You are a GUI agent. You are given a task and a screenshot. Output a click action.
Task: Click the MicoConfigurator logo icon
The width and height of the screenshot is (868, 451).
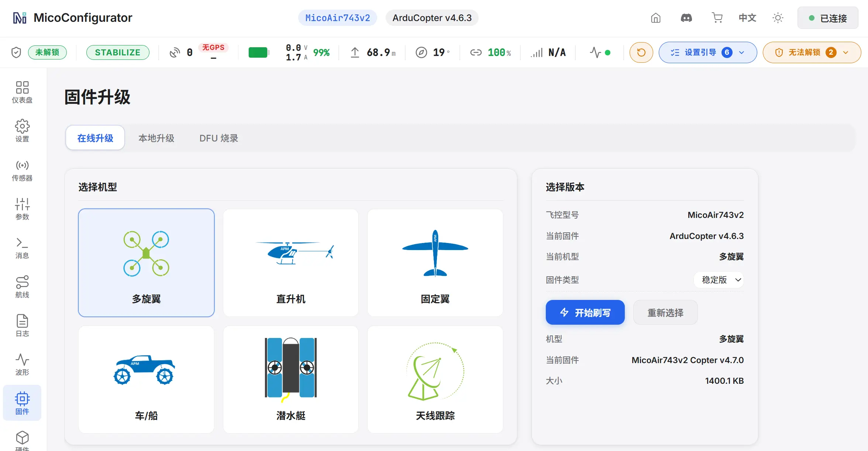20,18
